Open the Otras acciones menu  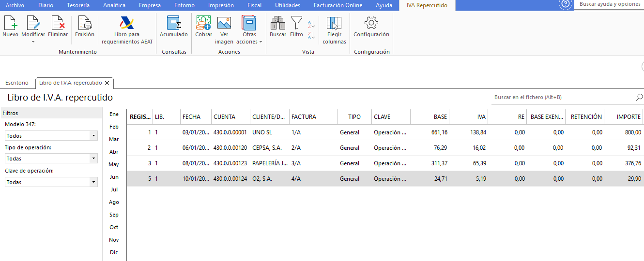point(249,30)
